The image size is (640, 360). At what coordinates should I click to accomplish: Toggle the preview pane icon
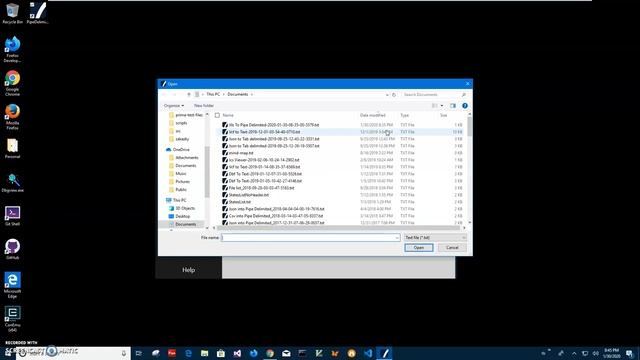point(453,106)
